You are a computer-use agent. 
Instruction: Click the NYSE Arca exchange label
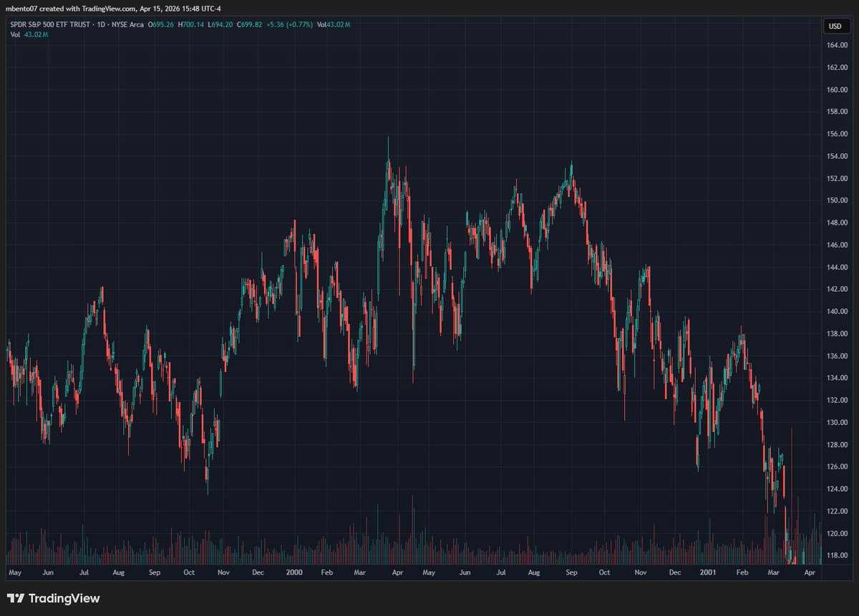click(x=127, y=24)
